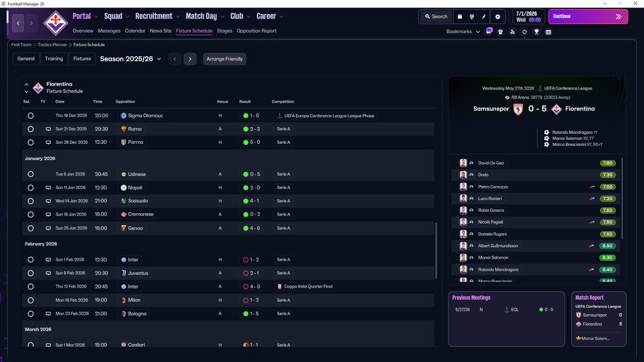Click the Juventus logo in the fixture list
This screenshot has height=362, width=644.
tap(124, 273)
